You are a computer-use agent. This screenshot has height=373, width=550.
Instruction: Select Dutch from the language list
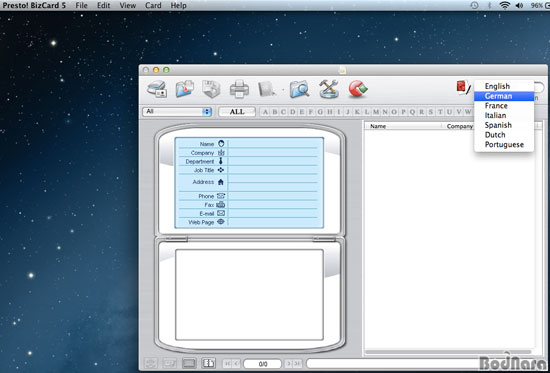pos(504,135)
